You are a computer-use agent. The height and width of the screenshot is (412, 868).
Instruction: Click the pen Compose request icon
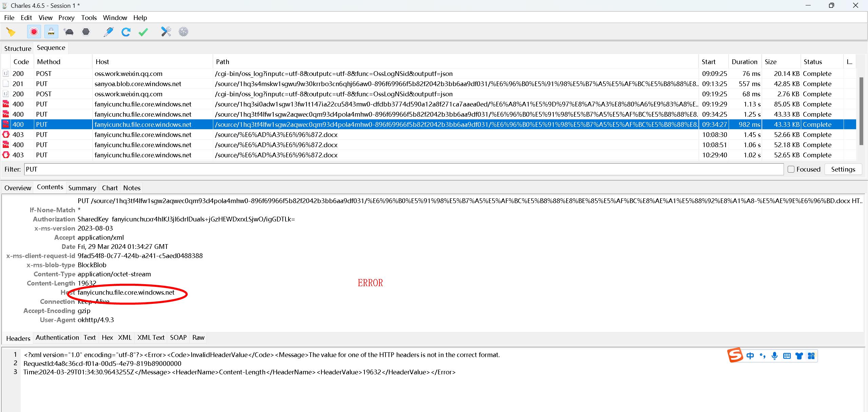108,32
